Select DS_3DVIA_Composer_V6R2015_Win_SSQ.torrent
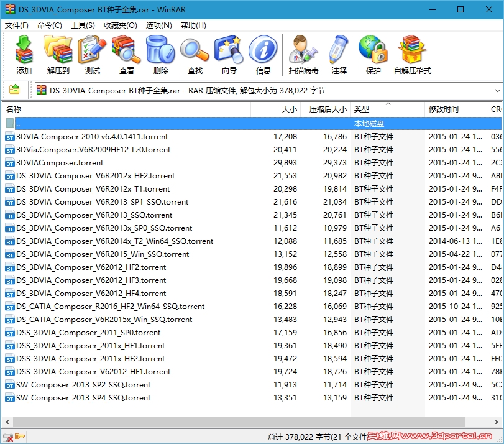This screenshot has height=444, width=504. (x=252, y=254)
